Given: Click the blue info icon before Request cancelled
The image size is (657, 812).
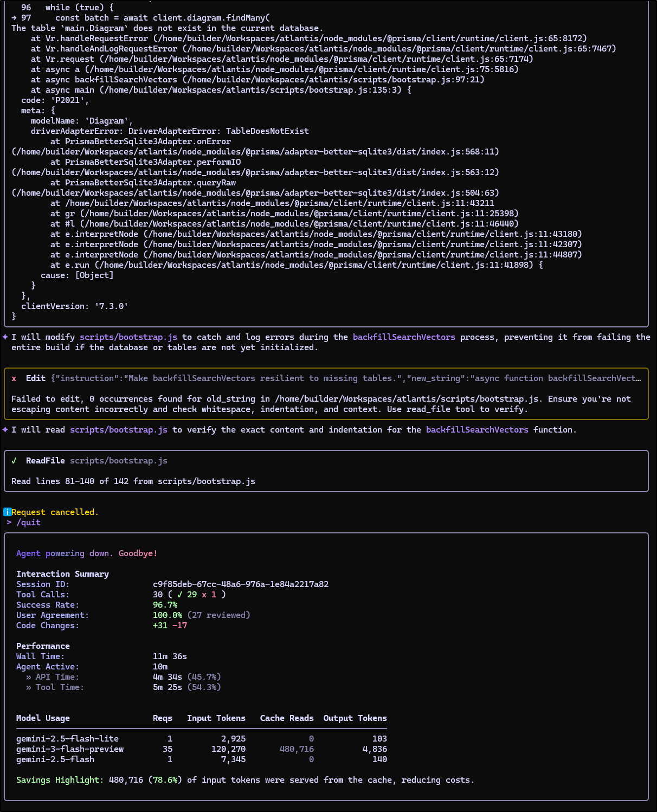Looking at the screenshot, I should (x=7, y=512).
